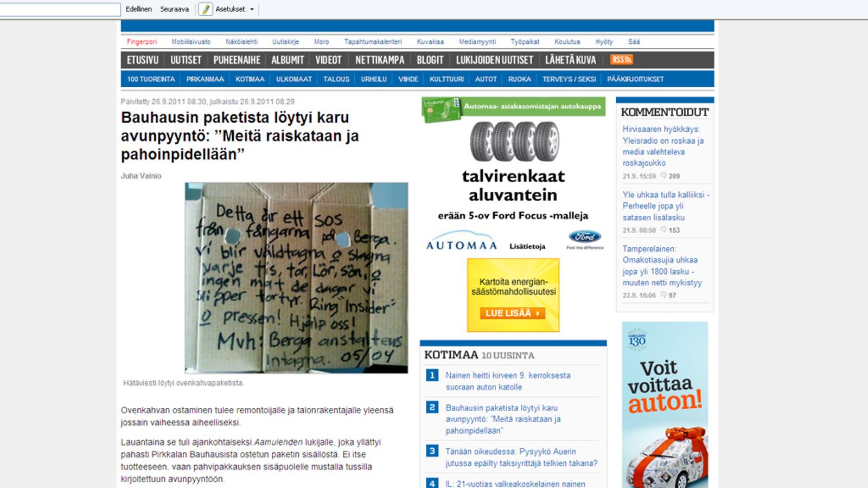Click Lisätietoja in the tire ad
This screenshot has width=868, height=488.
pyautogui.click(x=527, y=247)
